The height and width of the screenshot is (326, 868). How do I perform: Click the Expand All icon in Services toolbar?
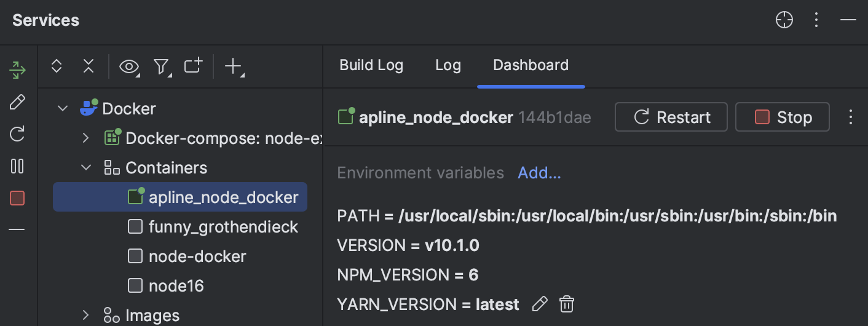57,66
